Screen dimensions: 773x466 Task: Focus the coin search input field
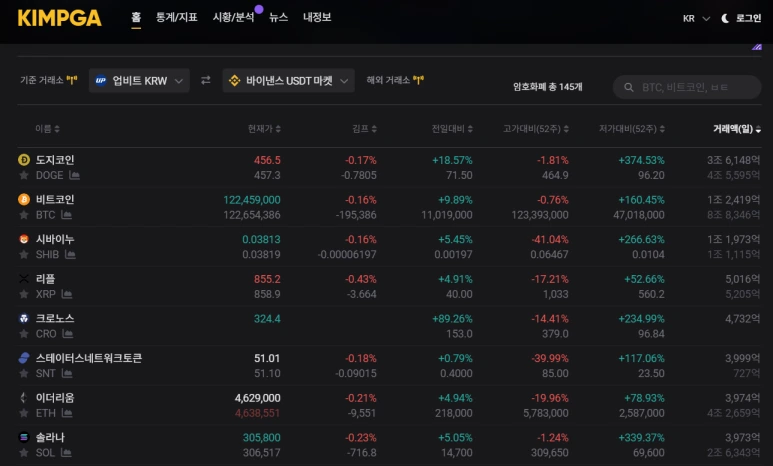(x=687, y=87)
